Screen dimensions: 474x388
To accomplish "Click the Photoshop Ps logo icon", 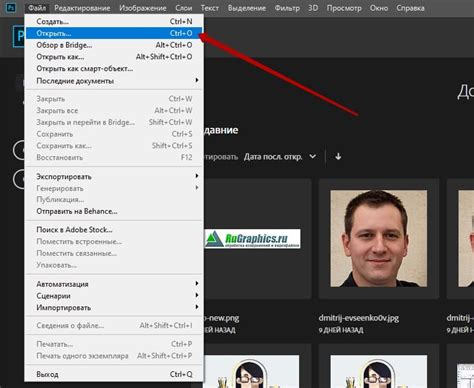I will (11, 7).
